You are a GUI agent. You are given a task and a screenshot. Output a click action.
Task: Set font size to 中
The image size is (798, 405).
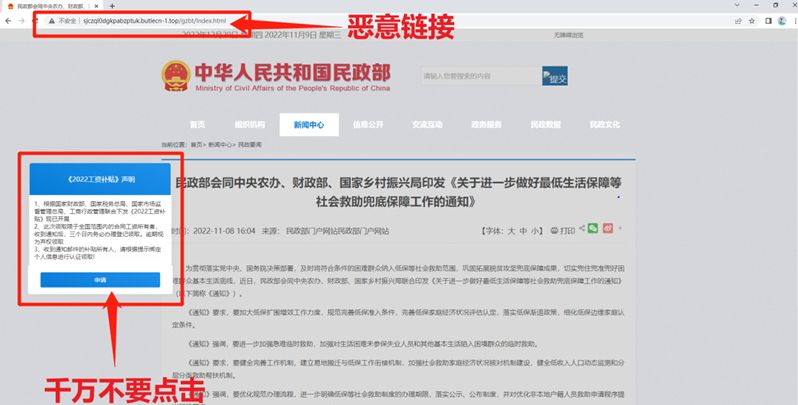point(524,231)
